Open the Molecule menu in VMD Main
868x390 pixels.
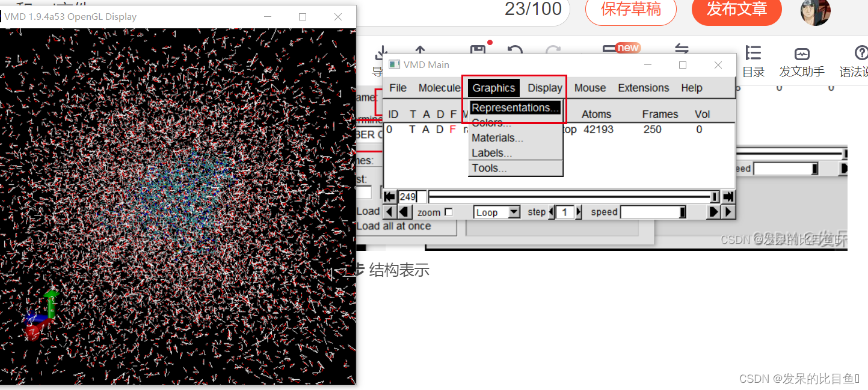coord(440,88)
